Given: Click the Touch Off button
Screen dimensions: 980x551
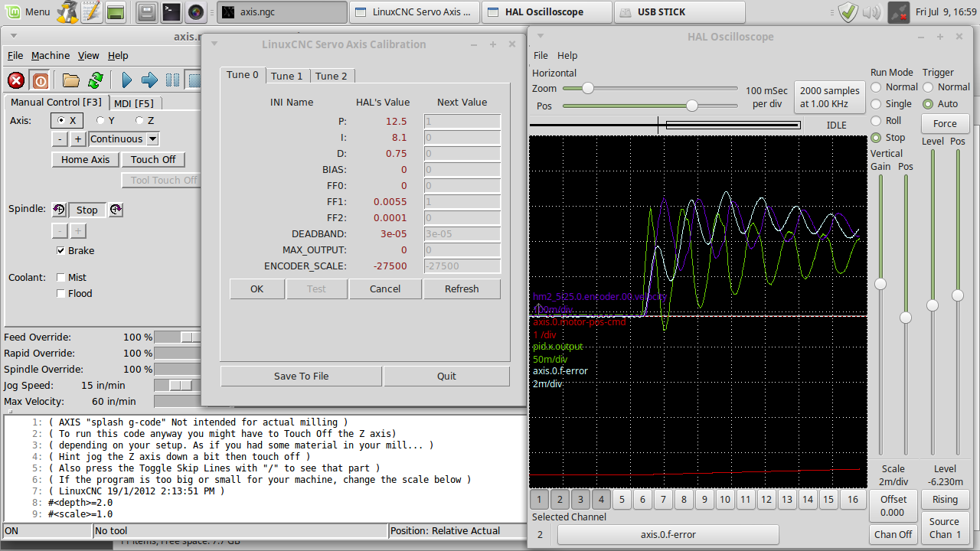Looking at the screenshot, I should [153, 160].
